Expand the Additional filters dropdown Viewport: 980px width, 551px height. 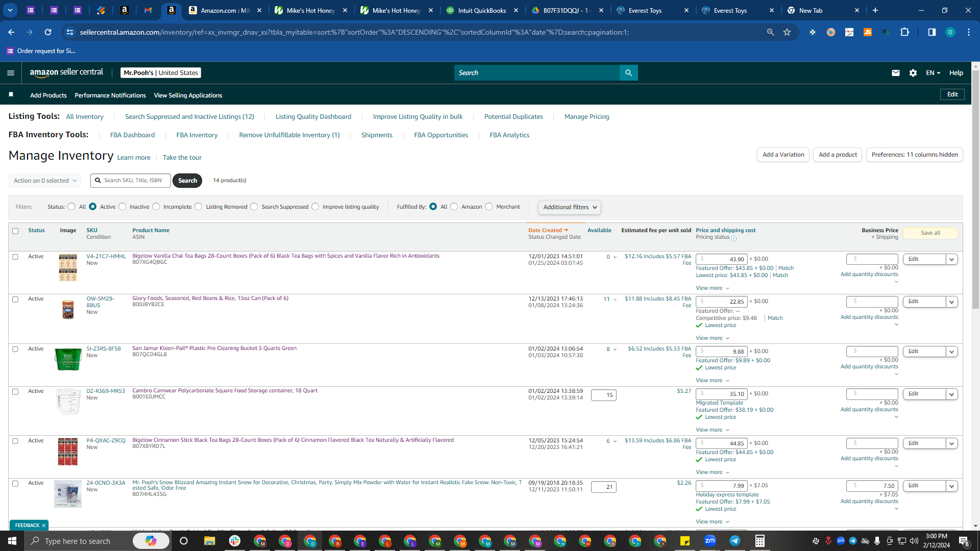(x=570, y=207)
